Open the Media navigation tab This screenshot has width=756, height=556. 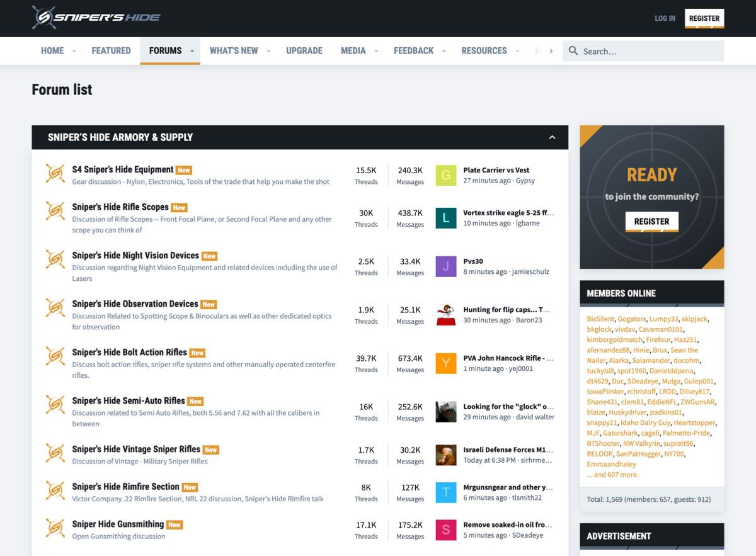(x=353, y=51)
